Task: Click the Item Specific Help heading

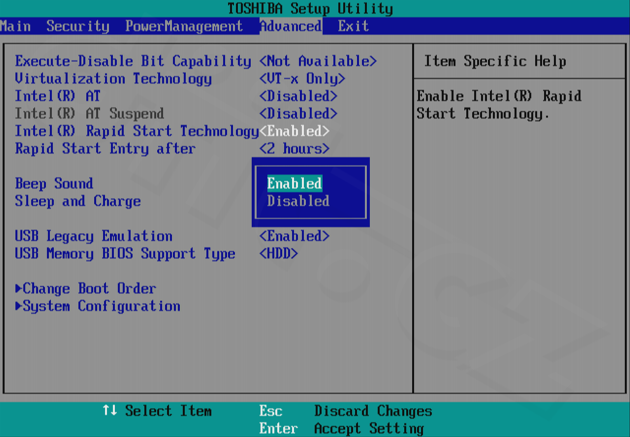Action: pos(495,61)
